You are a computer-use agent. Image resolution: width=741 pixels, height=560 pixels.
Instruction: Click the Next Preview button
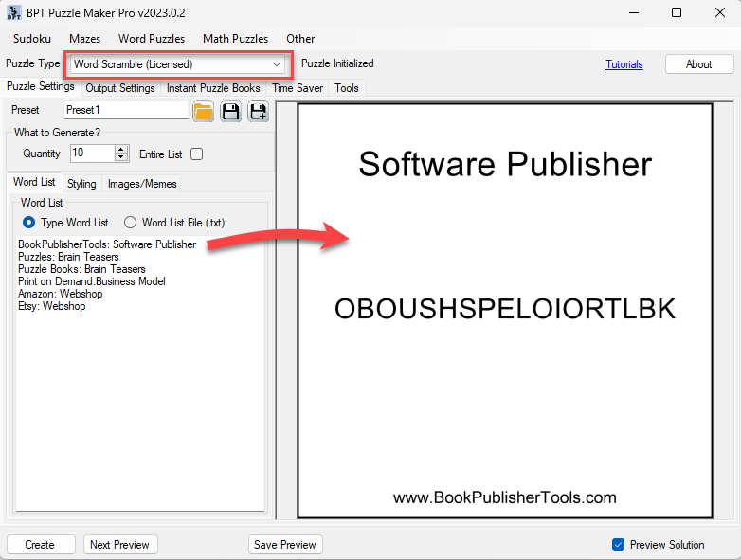tap(119, 545)
